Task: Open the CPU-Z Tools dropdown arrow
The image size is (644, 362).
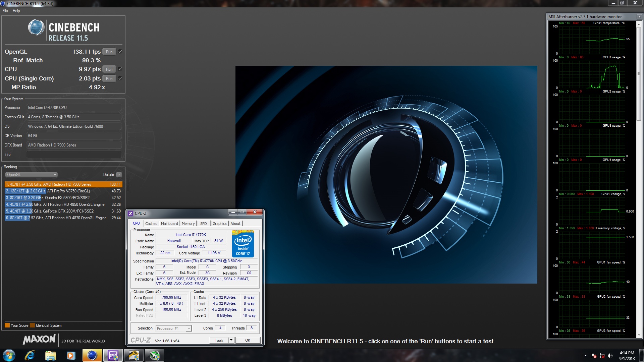Action: tap(231, 340)
